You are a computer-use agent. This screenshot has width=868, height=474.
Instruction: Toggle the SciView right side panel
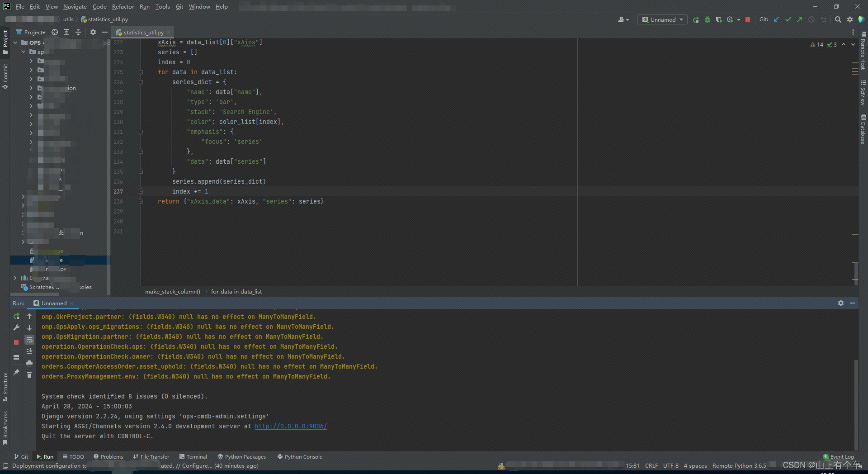pos(863,92)
